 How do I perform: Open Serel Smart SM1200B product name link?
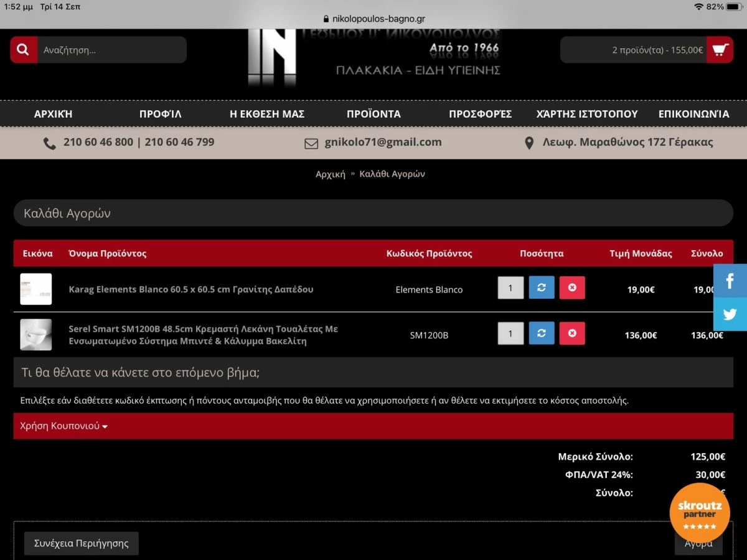pos(203,335)
